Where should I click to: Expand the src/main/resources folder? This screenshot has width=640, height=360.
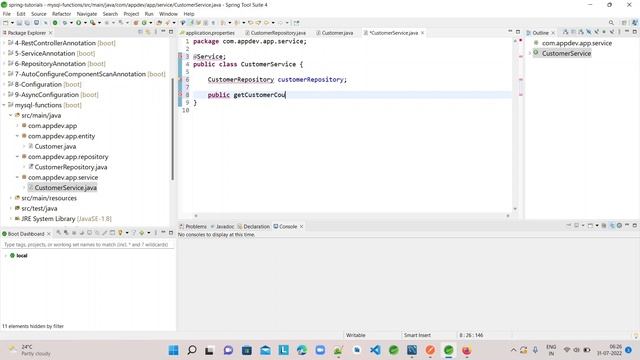[11, 198]
